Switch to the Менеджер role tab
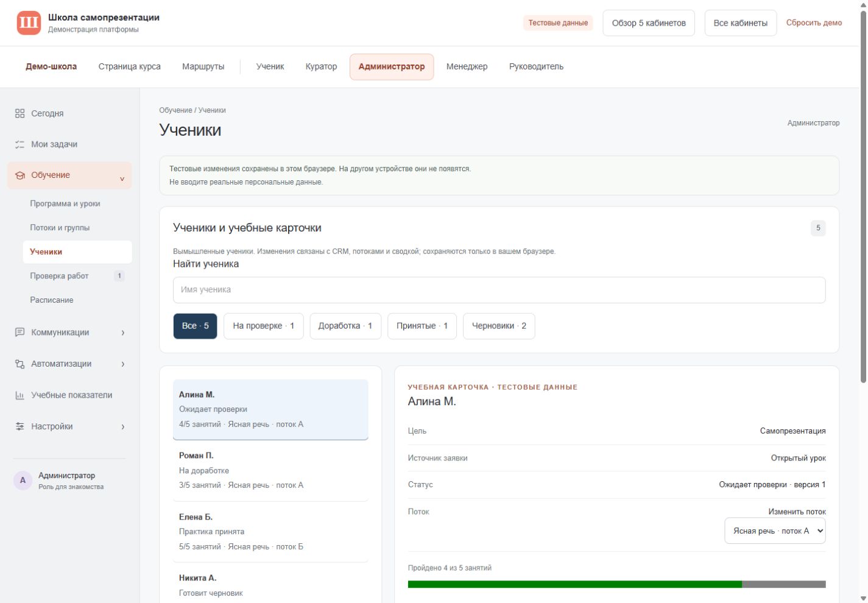This screenshot has width=868, height=603. click(x=467, y=66)
